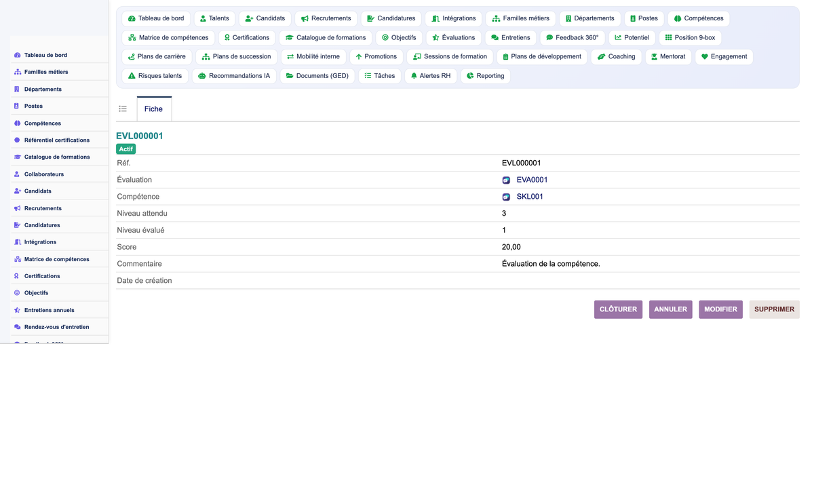
Task: Open Reporting chip
Action: click(486, 75)
